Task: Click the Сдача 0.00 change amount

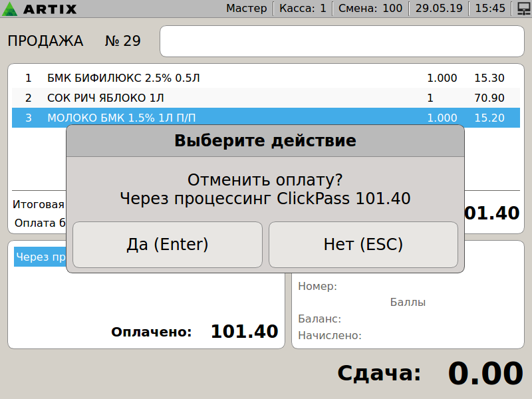Action: pyautogui.click(x=485, y=373)
